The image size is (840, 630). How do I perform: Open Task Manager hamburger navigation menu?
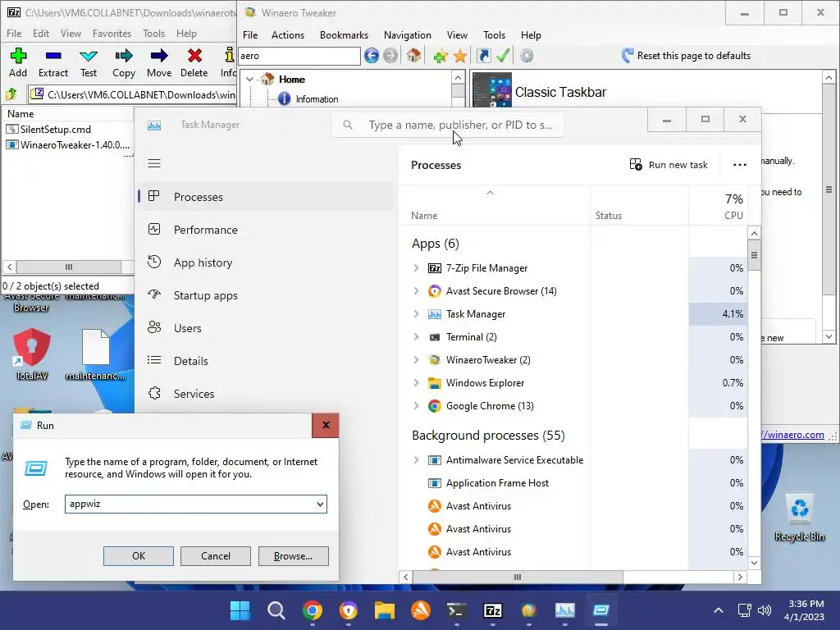coord(154,163)
